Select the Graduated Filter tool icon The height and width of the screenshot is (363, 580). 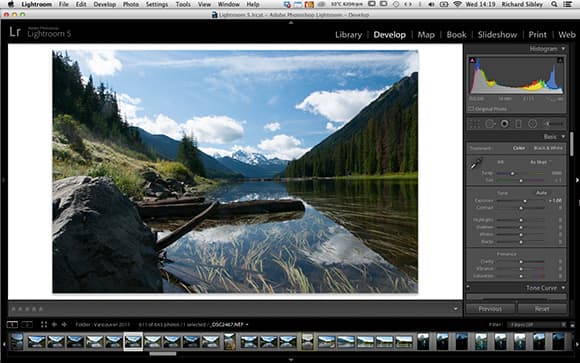tap(518, 124)
